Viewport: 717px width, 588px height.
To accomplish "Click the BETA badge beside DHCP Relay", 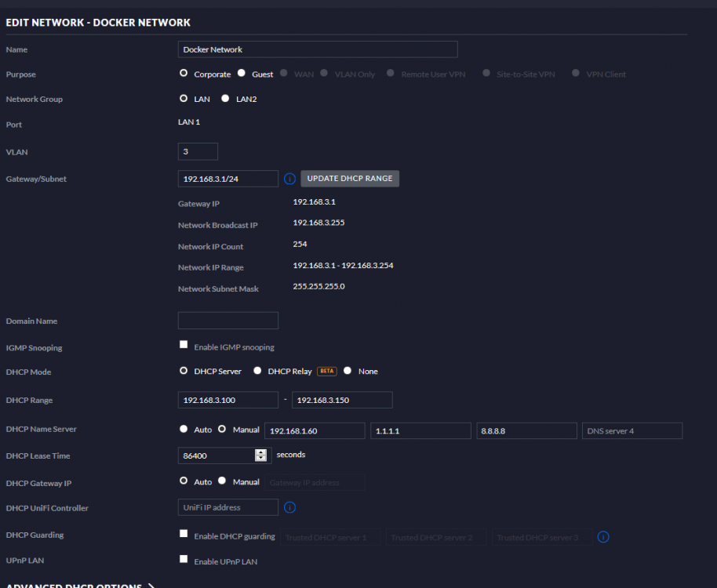I will click(x=326, y=371).
